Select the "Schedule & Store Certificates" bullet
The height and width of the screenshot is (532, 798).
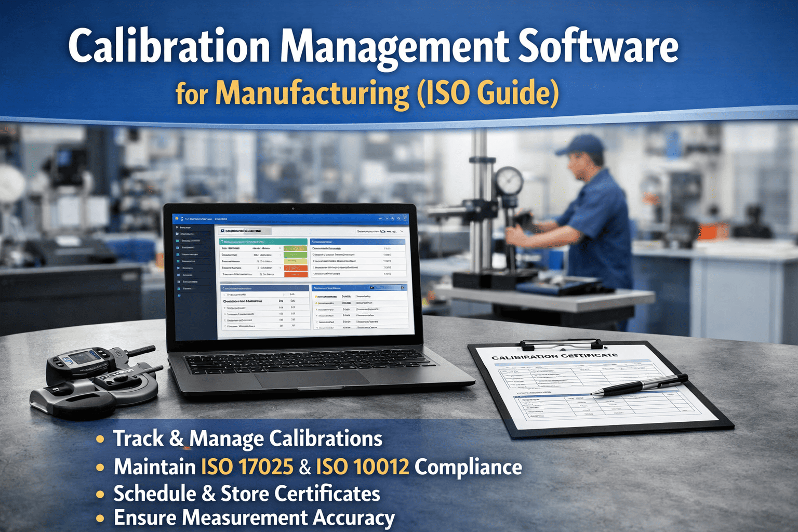coord(247,494)
